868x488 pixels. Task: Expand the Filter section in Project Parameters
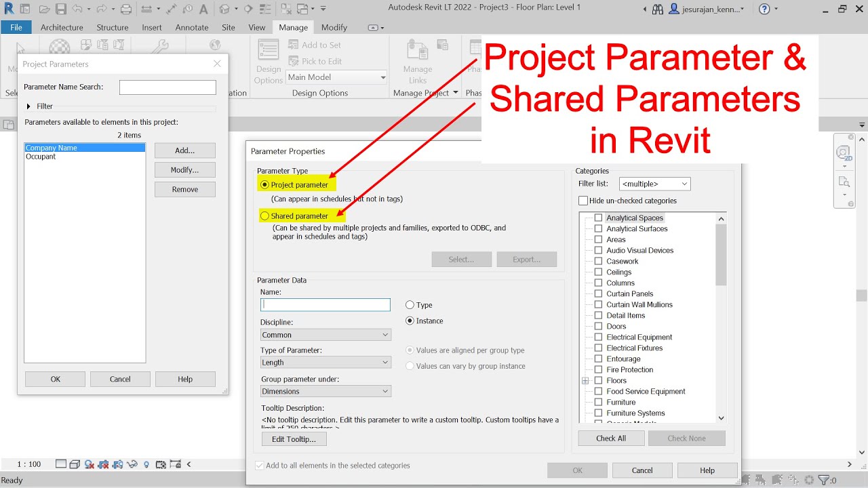pos(28,106)
